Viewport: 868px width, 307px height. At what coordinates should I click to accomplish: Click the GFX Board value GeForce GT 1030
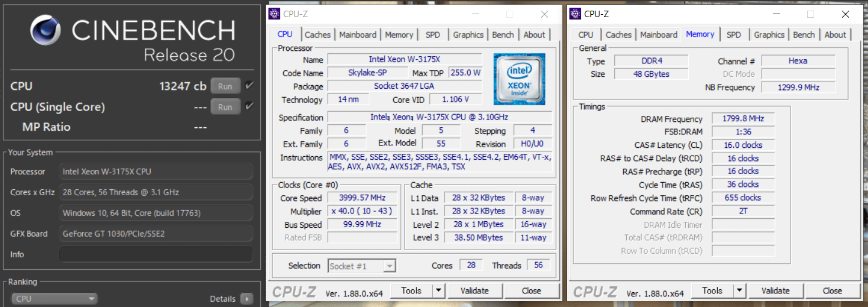pos(156,234)
